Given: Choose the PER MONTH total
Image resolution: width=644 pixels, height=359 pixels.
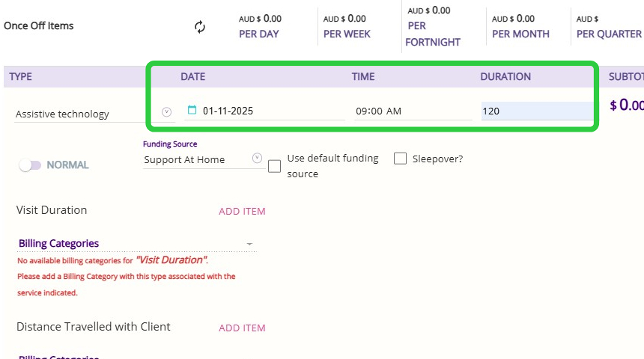Looking at the screenshot, I should pyautogui.click(x=520, y=34).
